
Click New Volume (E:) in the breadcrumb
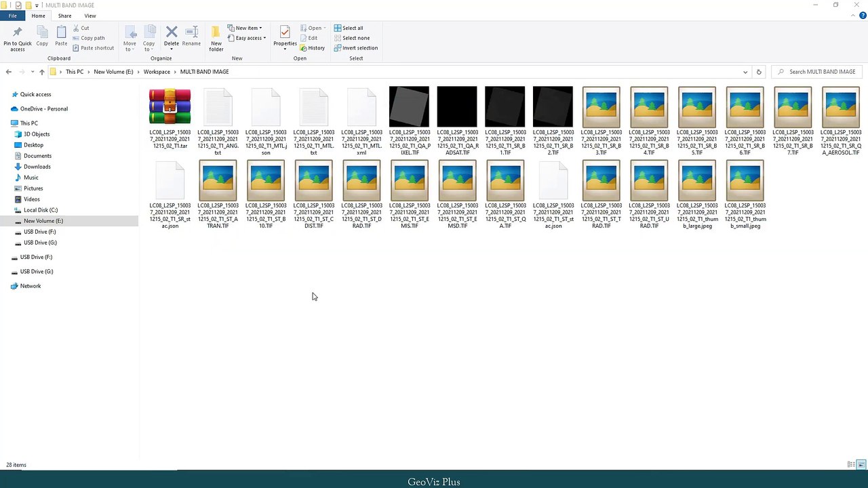[x=113, y=72]
